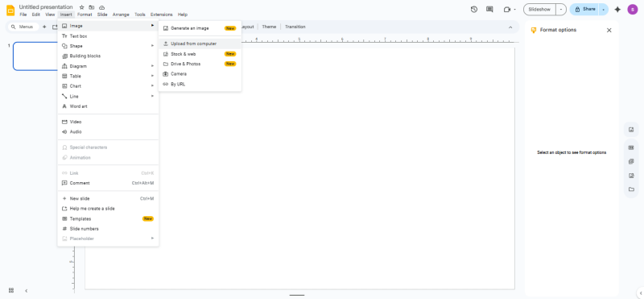Viewport: 644px width, 299px height.
Task: Open the Tools menu
Action: (140, 15)
